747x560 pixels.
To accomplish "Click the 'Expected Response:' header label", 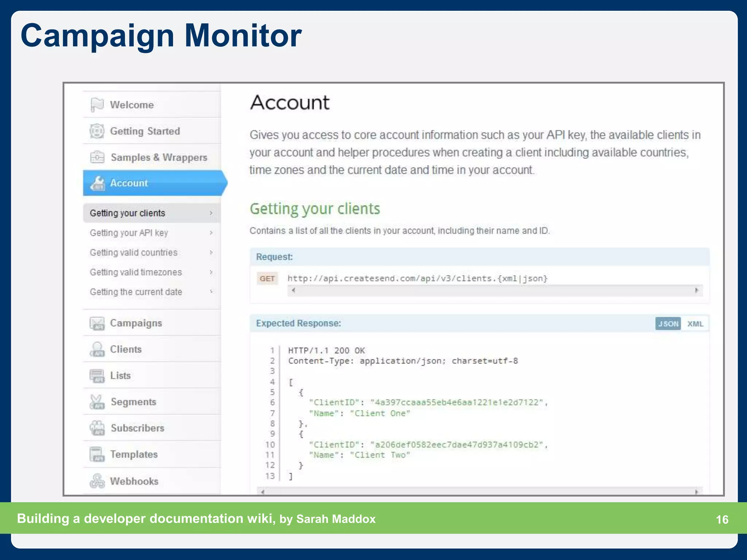I will pyautogui.click(x=299, y=323).
